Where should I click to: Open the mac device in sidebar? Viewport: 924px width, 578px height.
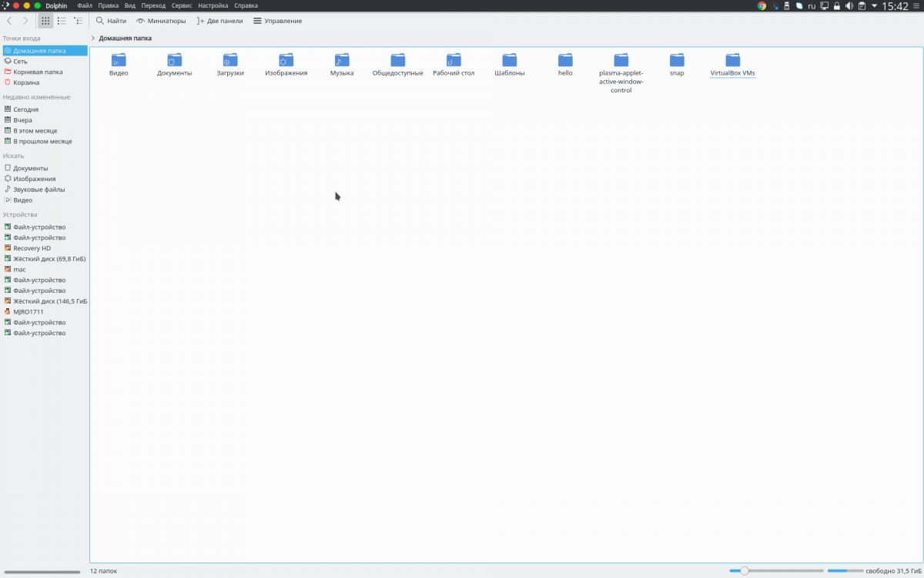pos(45,270)
